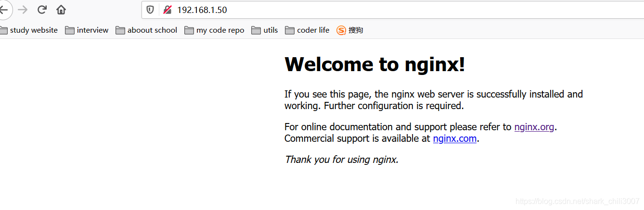
Task: Open the 'utils' bookmark folder
Action: pos(265,30)
